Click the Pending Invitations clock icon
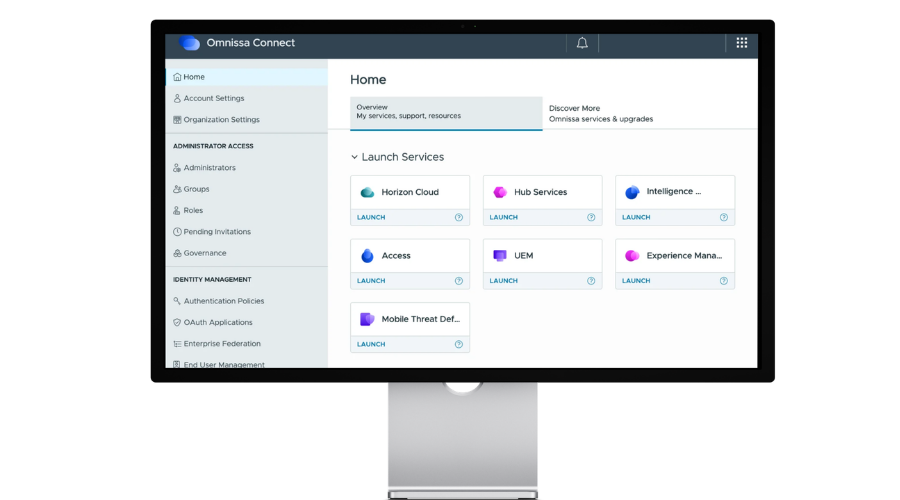Screen dimensions: 900x500 pos(177,232)
